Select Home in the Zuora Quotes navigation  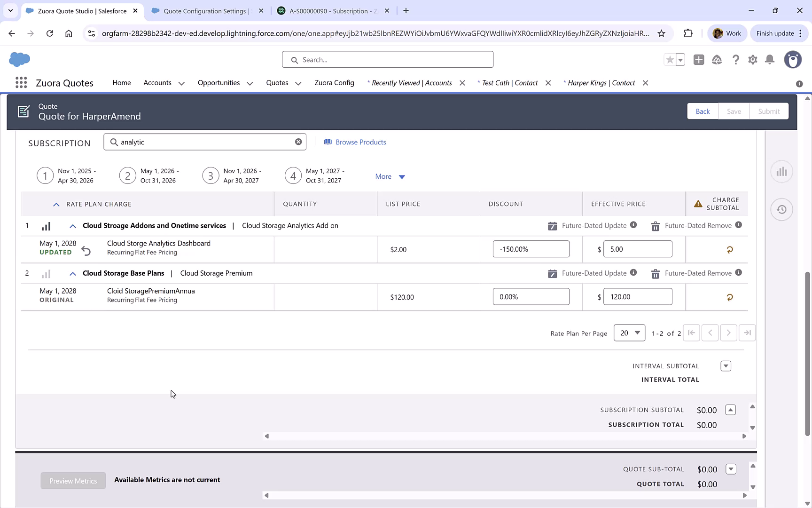pos(121,82)
